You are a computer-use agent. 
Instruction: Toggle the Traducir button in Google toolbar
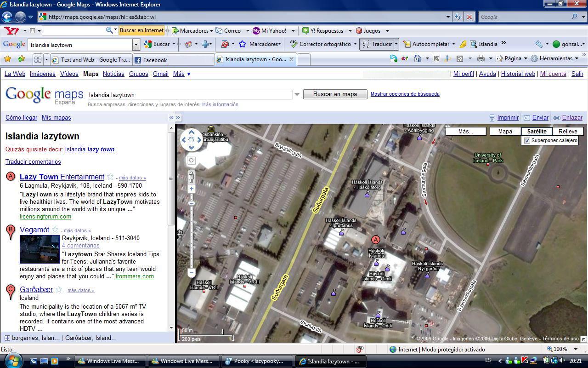coord(377,44)
